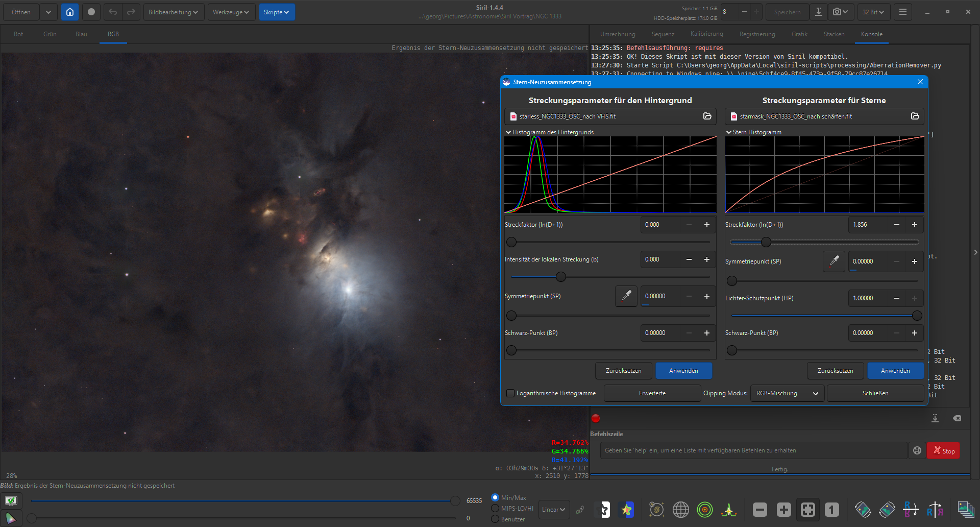This screenshot has height=527, width=980.
Task: Open the camera snapshot dropdown
Action: pos(840,12)
